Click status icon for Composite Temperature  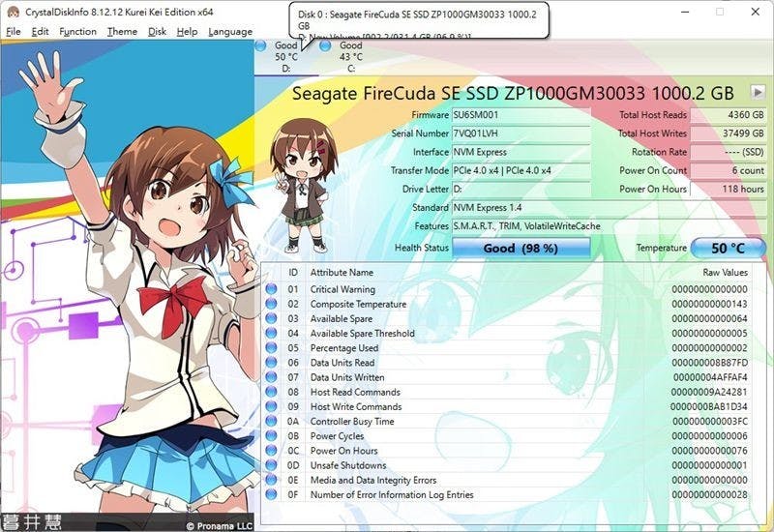(x=271, y=304)
